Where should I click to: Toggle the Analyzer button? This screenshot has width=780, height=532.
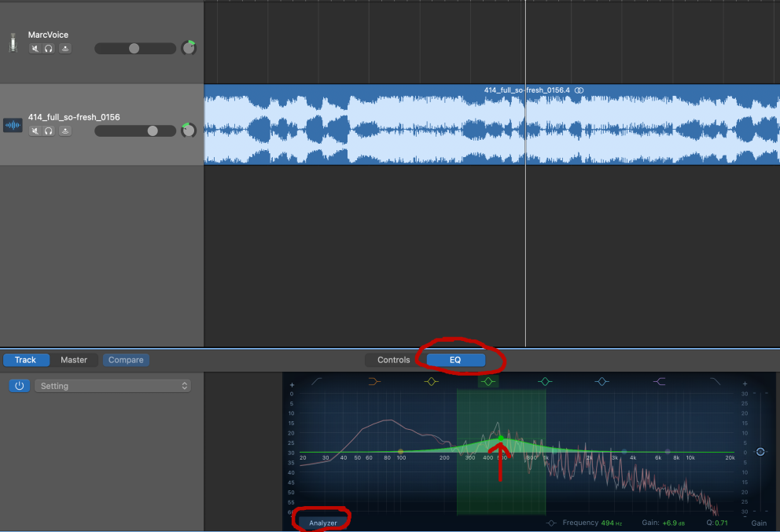(x=323, y=523)
